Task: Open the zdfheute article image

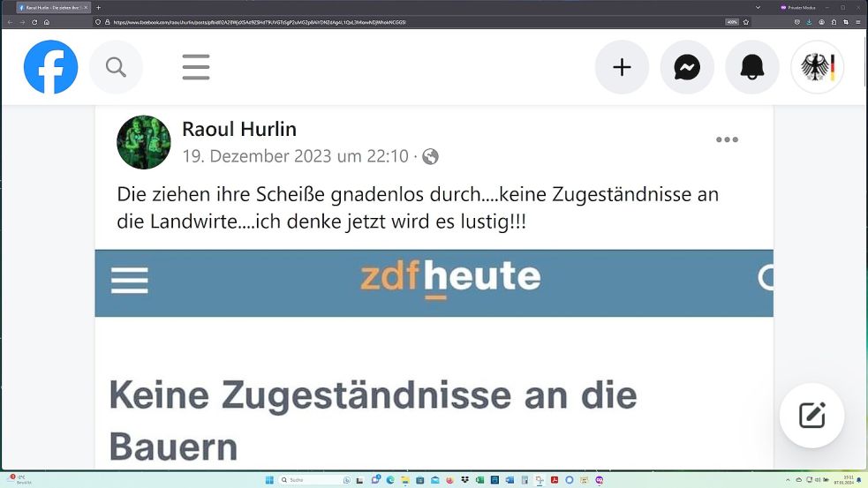Action: 434,360
